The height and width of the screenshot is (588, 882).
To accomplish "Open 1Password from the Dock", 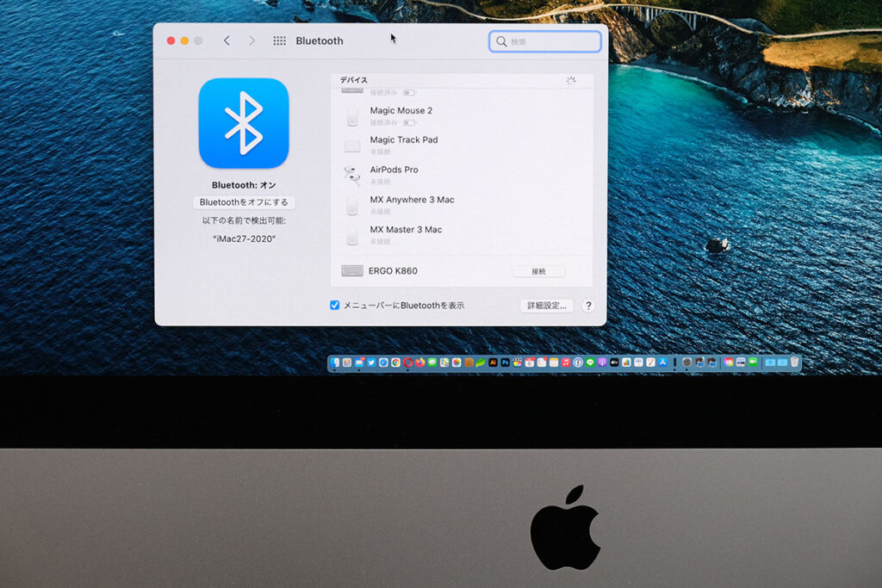I will (578, 362).
